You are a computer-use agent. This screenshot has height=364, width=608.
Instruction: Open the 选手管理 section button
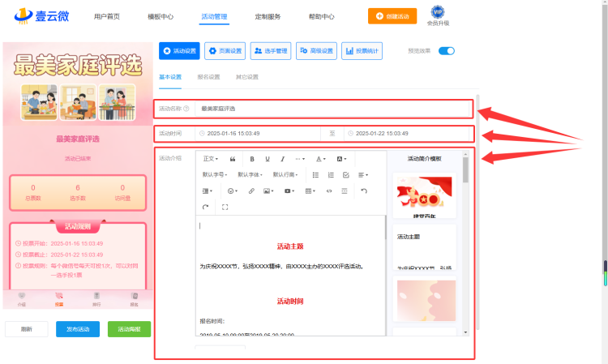(271, 51)
